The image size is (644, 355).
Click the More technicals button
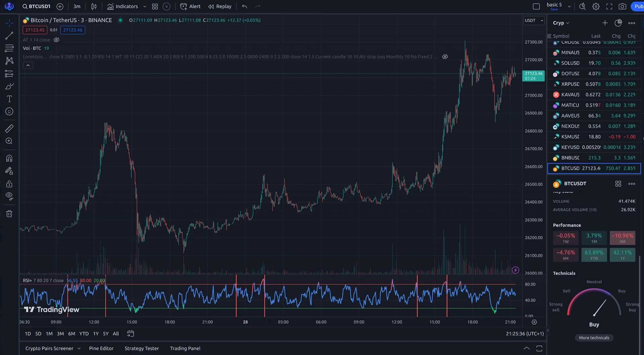tap(594, 338)
